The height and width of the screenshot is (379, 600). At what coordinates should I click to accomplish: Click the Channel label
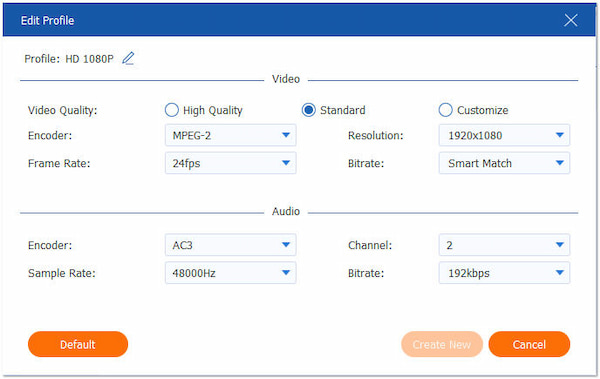point(370,245)
